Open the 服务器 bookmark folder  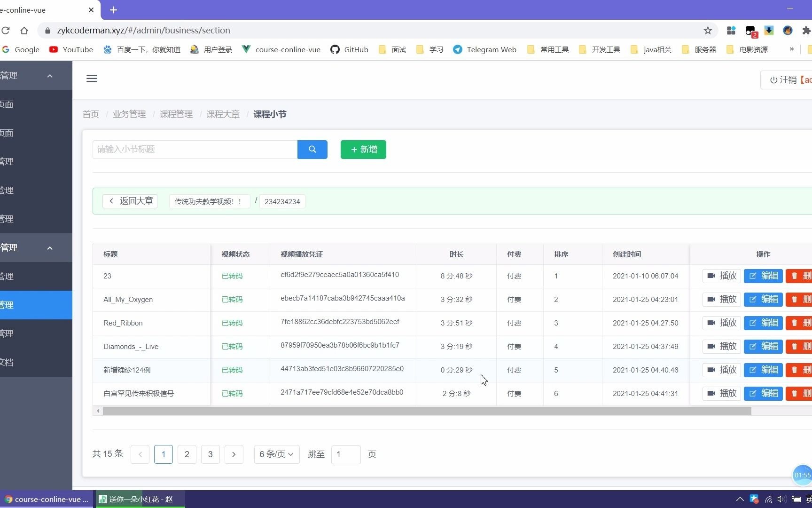point(699,49)
